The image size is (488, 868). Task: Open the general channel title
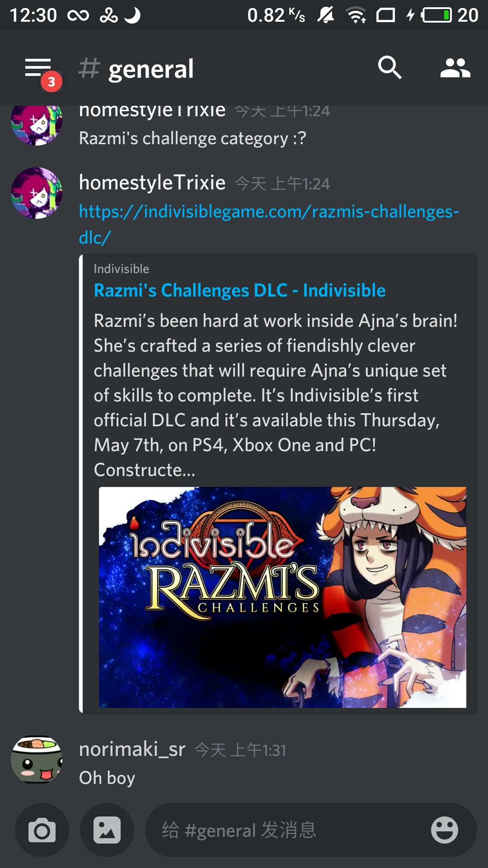(151, 69)
